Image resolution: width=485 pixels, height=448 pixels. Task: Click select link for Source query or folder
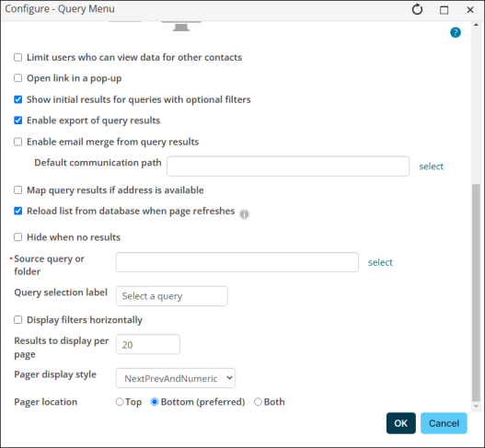tap(380, 262)
